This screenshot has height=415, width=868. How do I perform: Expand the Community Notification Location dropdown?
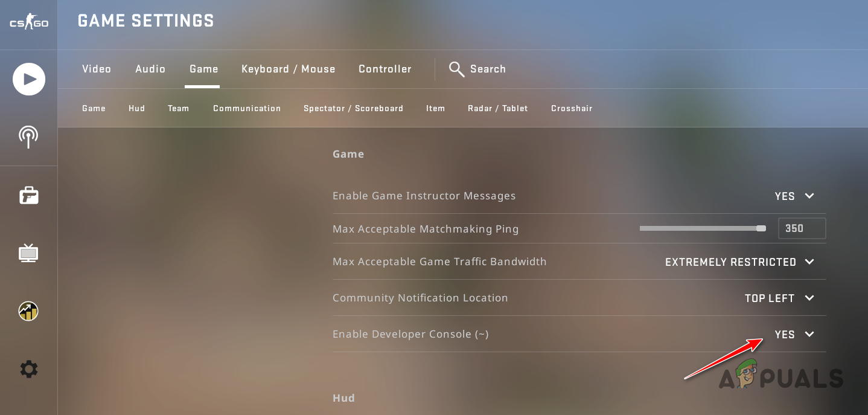click(809, 298)
